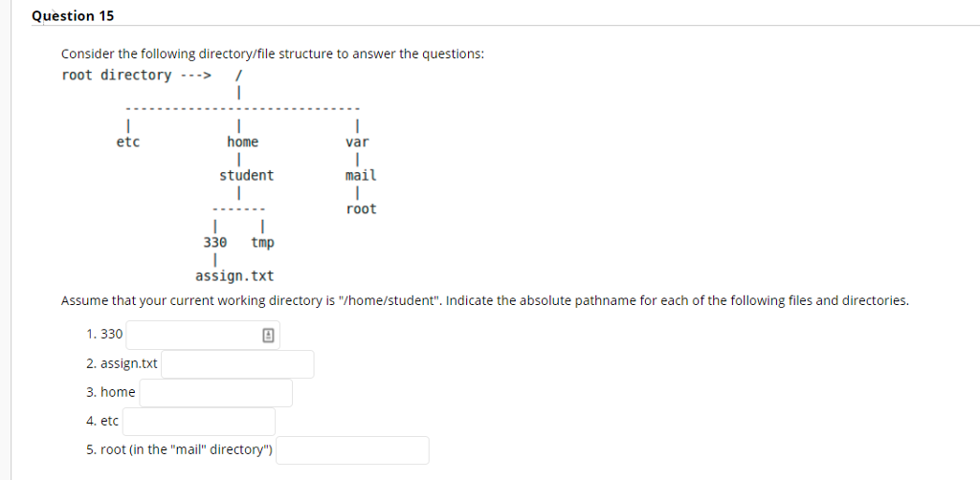Click the 'var' directory in the diagram
This screenshot has width=980, height=480.
coord(358,142)
